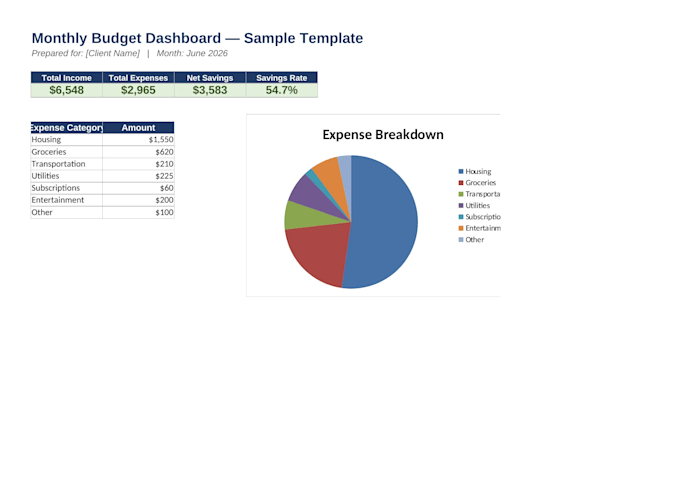Click the $60 amount cell
680x481 pixels.
click(x=138, y=188)
